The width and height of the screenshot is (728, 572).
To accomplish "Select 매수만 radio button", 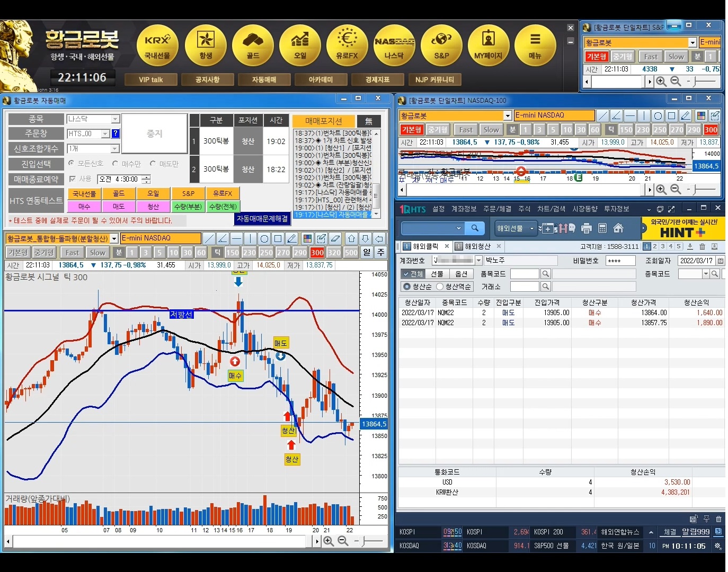I will (x=115, y=164).
